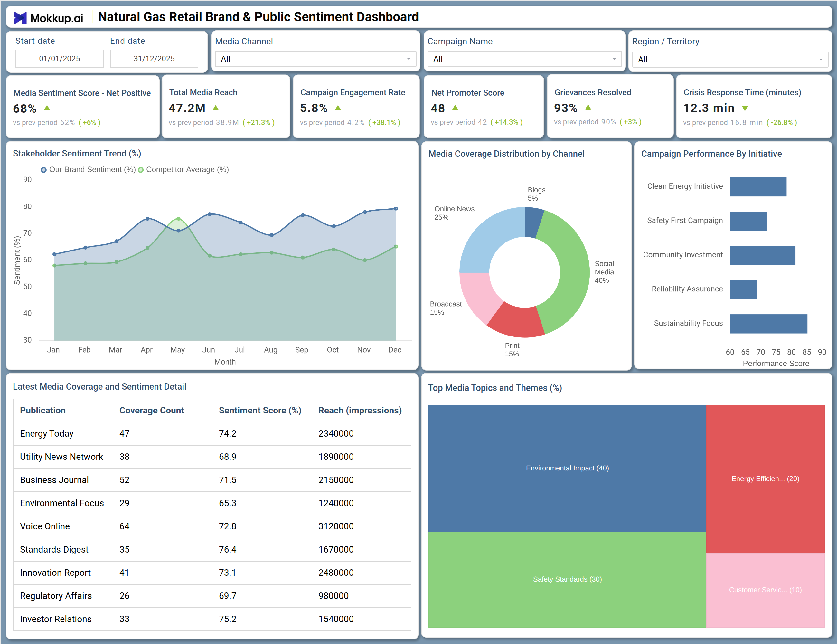Click the December data point on brand line
The width and height of the screenshot is (837, 644).
click(396, 209)
